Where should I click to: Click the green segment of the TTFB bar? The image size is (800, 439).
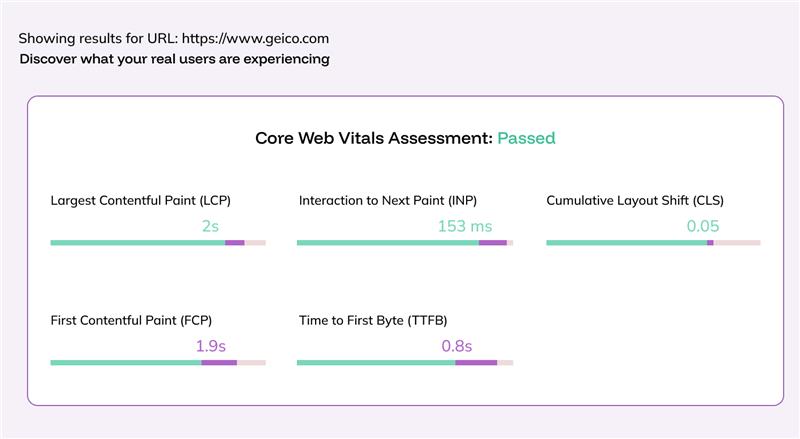coord(375,362)
